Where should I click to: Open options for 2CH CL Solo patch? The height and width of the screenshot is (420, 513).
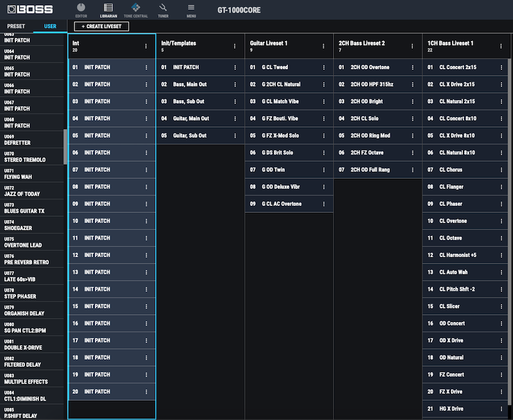pyautogui.click(x=412, y=119)
